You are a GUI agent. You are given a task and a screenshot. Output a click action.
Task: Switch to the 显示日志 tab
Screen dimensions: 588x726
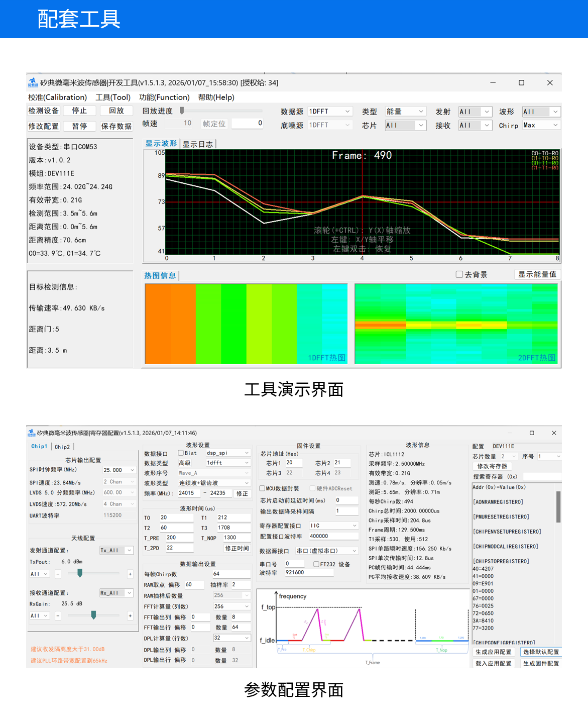tap(197, 144)
